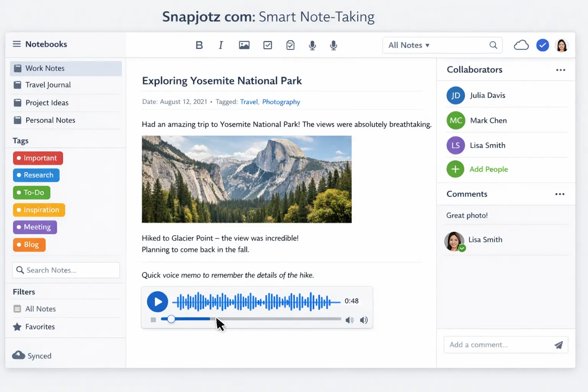
Task: Start a voice recording with the microphone icon
Action: point(312,45)
